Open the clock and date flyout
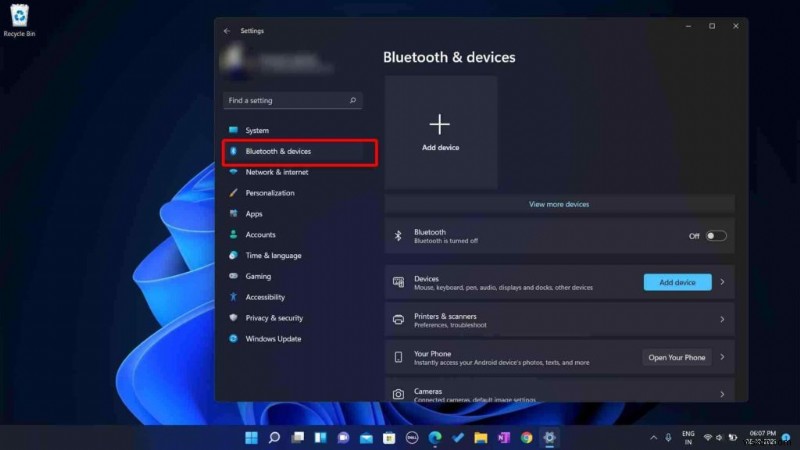Image resolution: width=800 pixels, height=450 pixels. [x=762, y=437]
